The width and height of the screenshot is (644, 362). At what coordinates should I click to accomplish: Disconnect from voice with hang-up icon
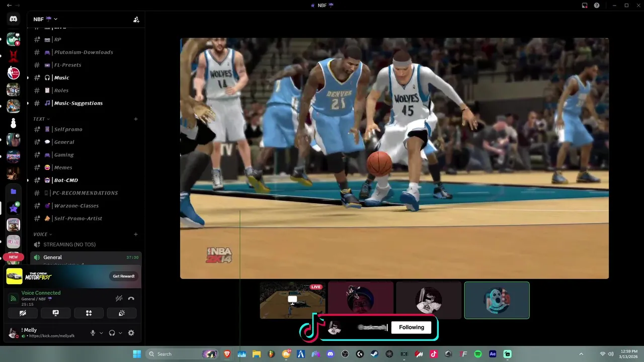point(131,298)
